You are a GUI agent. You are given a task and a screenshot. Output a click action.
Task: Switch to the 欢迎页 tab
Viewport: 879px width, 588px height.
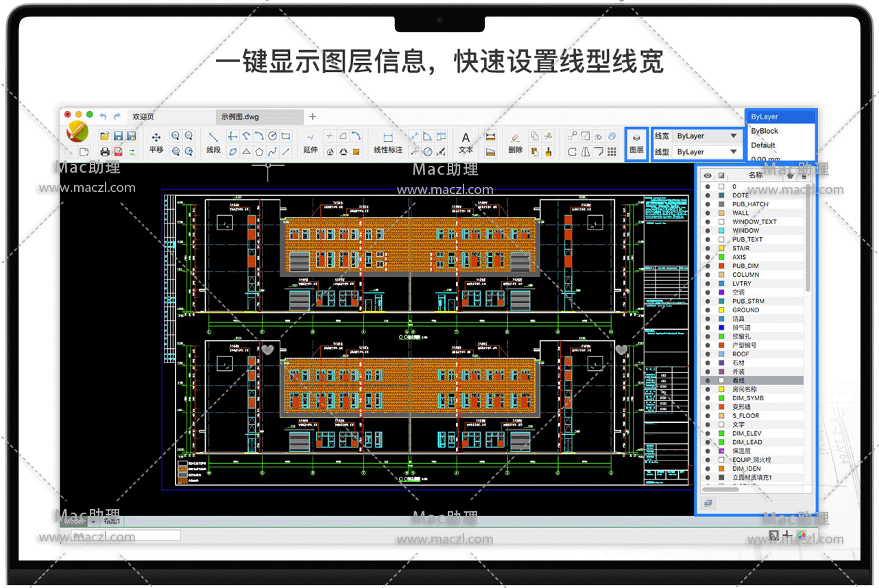click(143, 117)
